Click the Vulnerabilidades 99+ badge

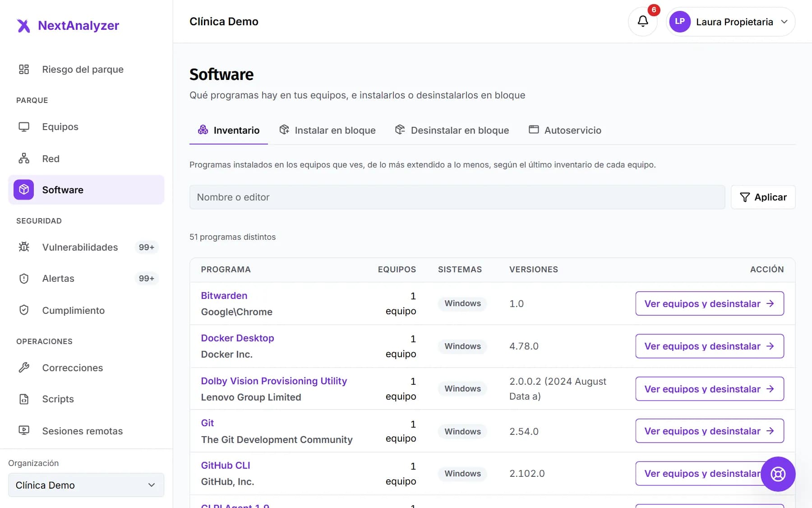[146, 247]
